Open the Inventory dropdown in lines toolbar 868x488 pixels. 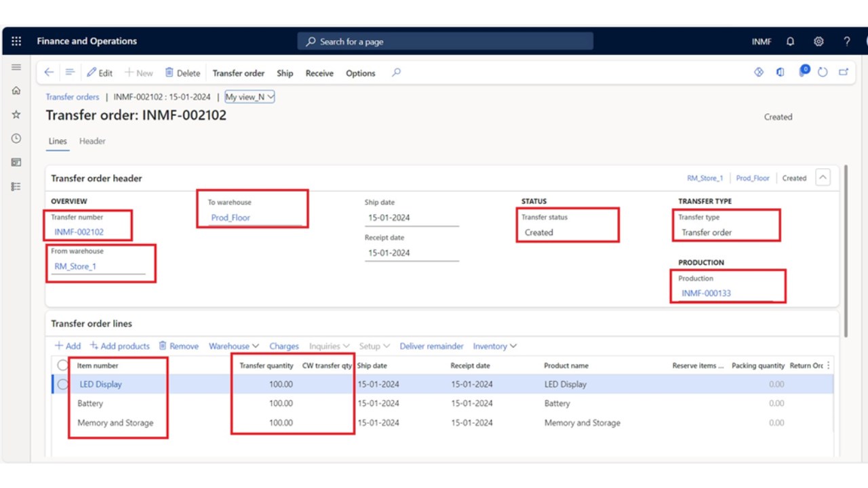pos(495,346)
